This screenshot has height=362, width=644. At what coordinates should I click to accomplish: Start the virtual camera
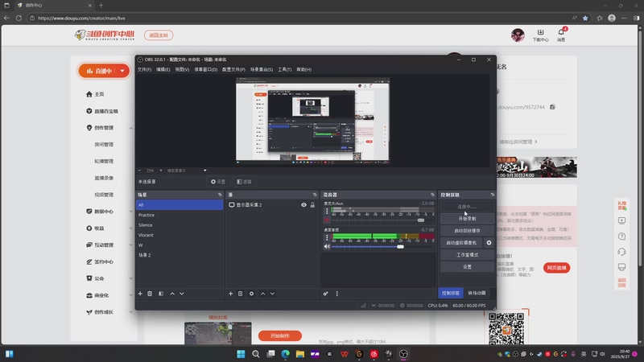pyautogui.click(x=461, y=243)
